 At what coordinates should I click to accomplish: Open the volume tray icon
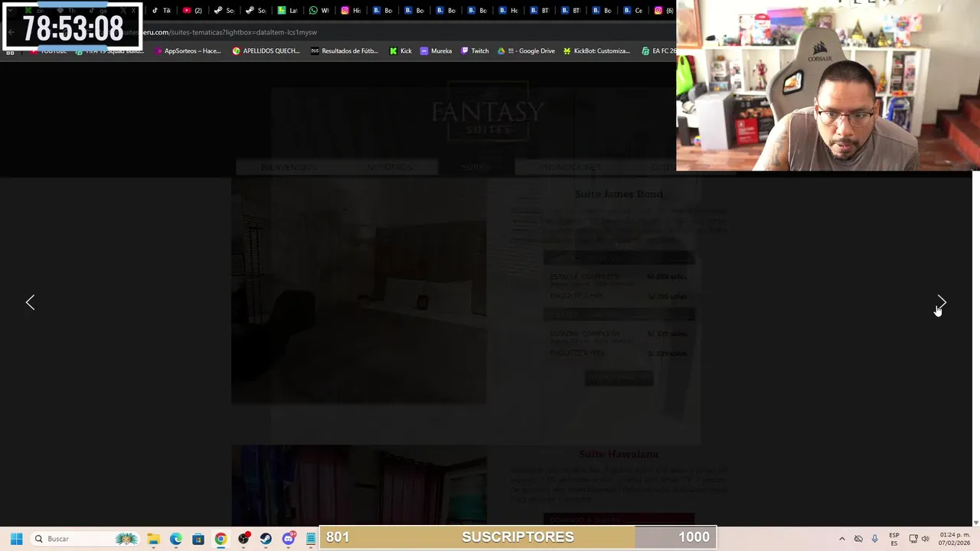(926, 539)
